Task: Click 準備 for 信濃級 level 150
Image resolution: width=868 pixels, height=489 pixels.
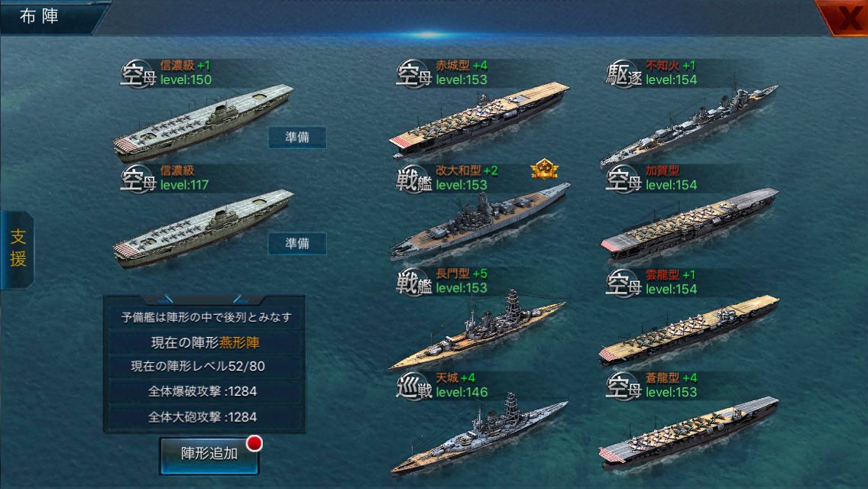Action: click(297, 138)
